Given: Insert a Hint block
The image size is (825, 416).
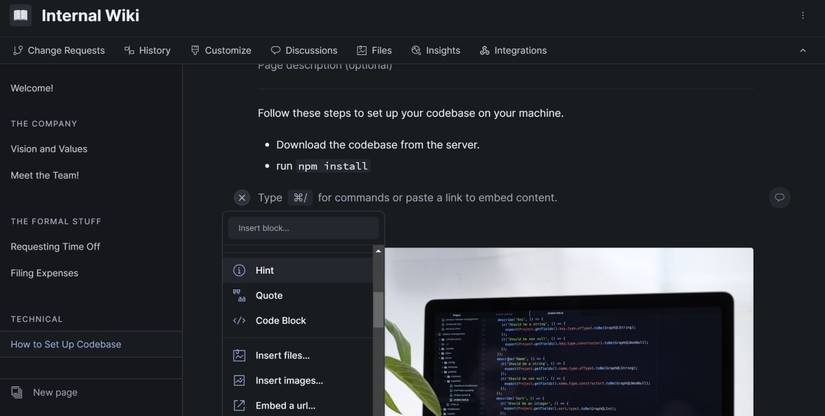Looking at the screenshot, I should (298, 270).
